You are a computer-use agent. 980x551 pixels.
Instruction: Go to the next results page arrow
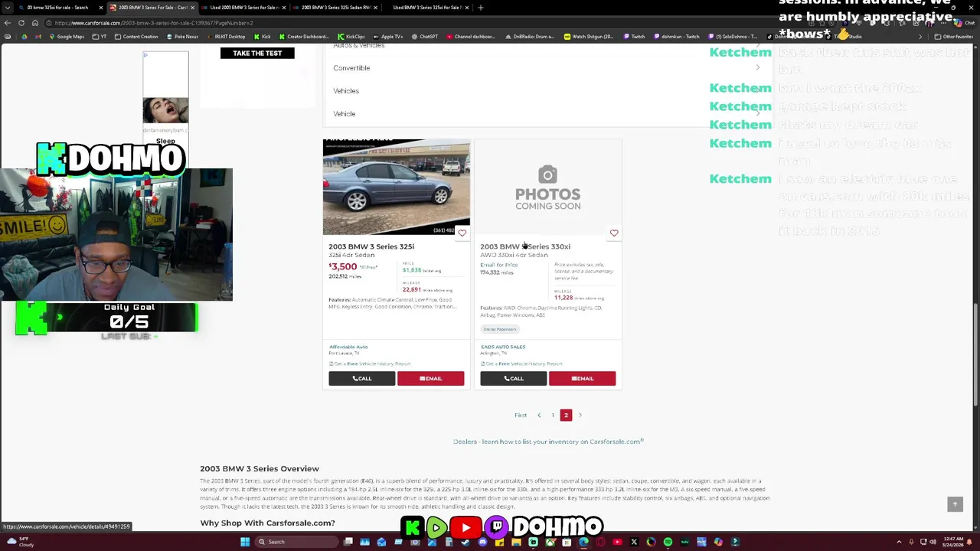point(580,415)
